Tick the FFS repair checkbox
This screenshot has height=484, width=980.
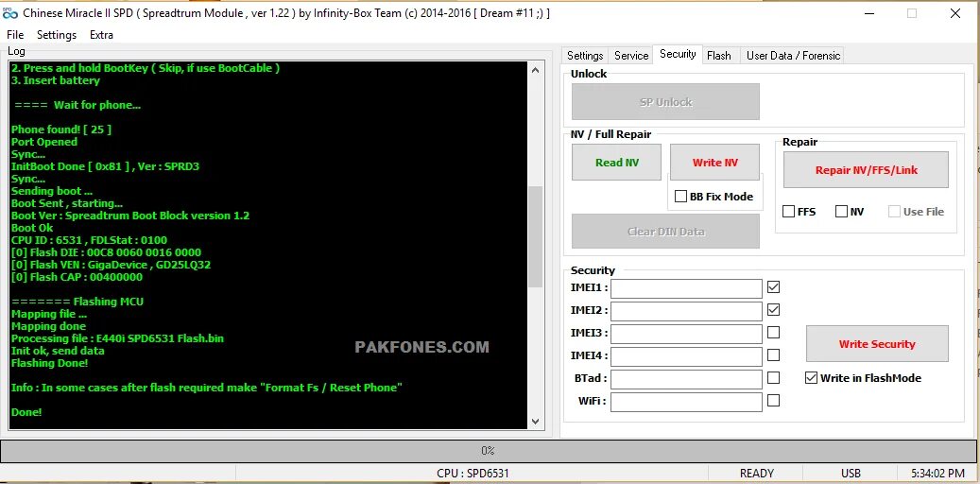click(x=789, y=212)
